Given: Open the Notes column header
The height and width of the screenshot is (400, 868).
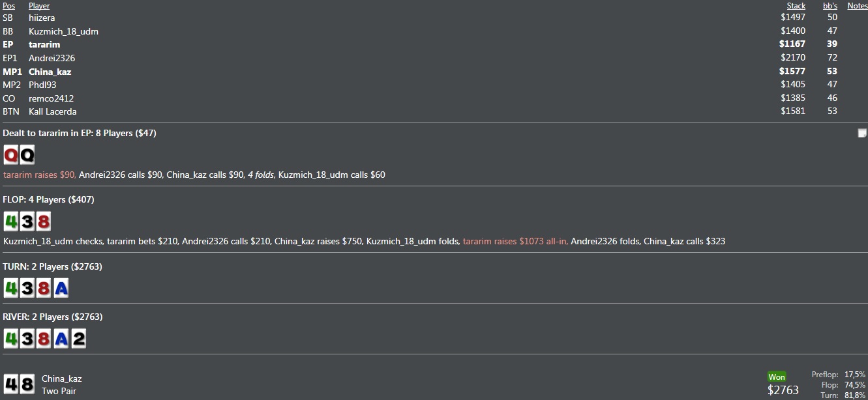Looking at the screenshot, I should pos(858,6).
